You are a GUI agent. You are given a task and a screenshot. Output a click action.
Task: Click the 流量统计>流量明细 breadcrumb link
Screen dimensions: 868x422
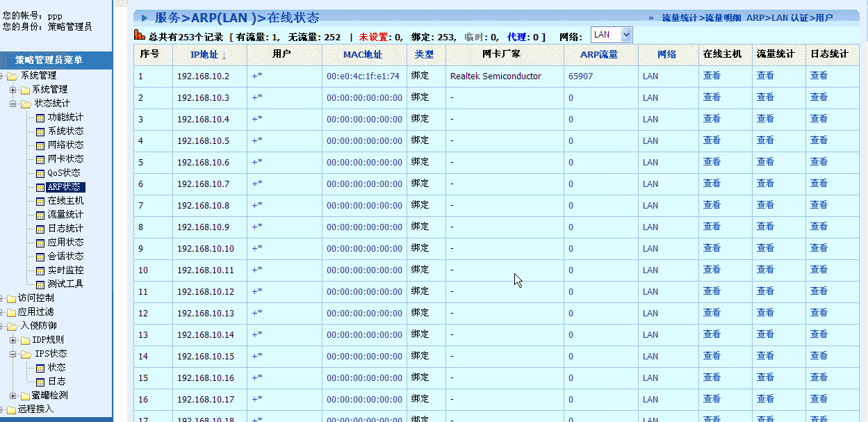coord(702,18)
